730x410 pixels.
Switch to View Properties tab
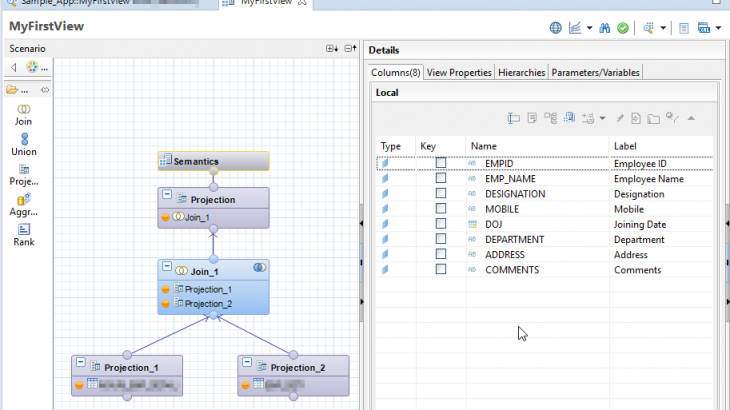pyautogui.click(x=459, y=73)
